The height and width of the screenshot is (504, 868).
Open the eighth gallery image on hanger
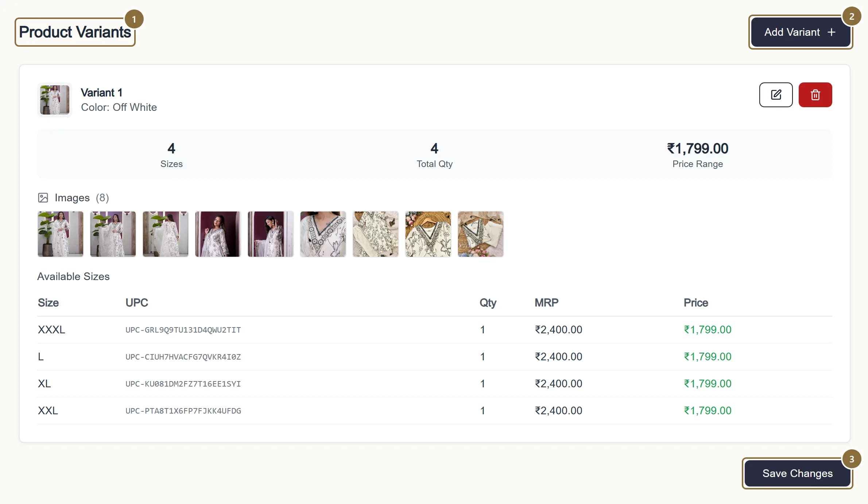coord(428,234)
